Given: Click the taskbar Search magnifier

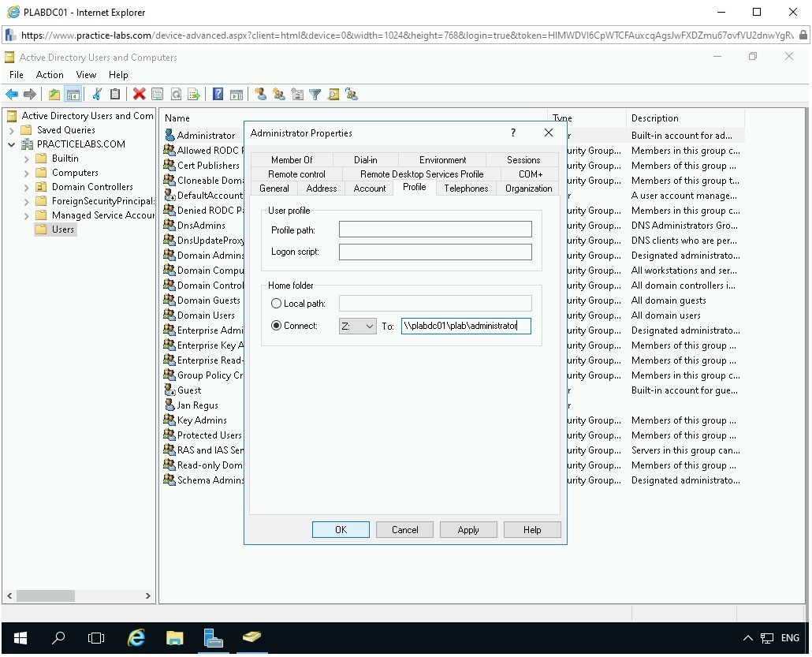Looking at the screenshot, I should click(x=58, y=638).
